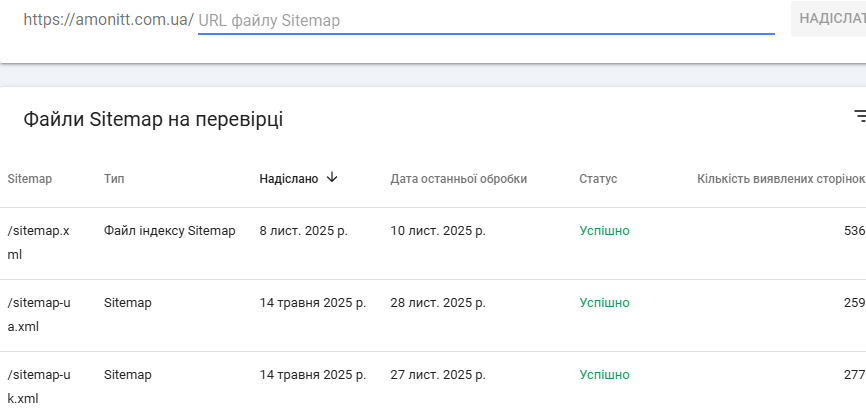Select the Дата останньої обробки column header
The height and width of the screenshot is (411, 866).
point(458,179)
